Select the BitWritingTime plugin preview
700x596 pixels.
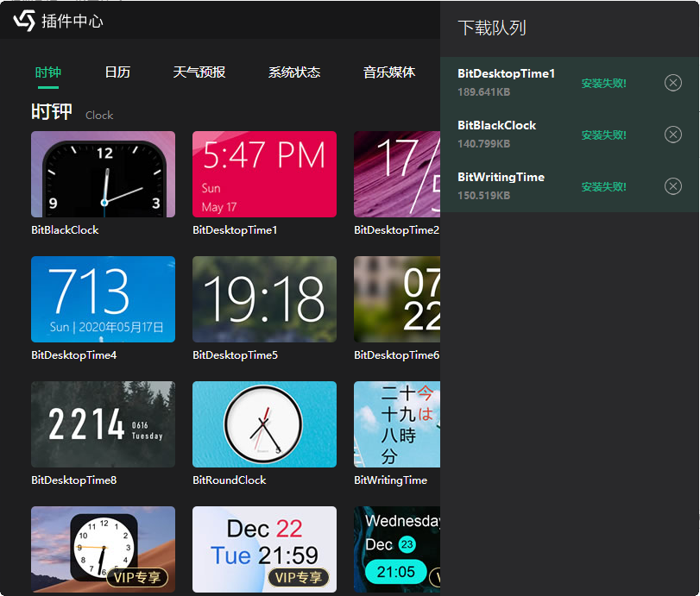tap(396, 423)
